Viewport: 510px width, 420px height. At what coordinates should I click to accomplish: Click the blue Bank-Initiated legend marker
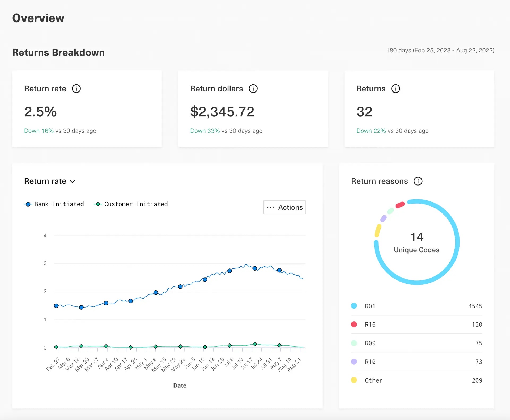[28, 204]
